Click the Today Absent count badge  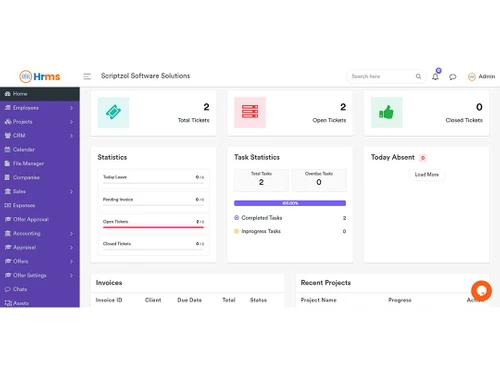pos(423,158)
